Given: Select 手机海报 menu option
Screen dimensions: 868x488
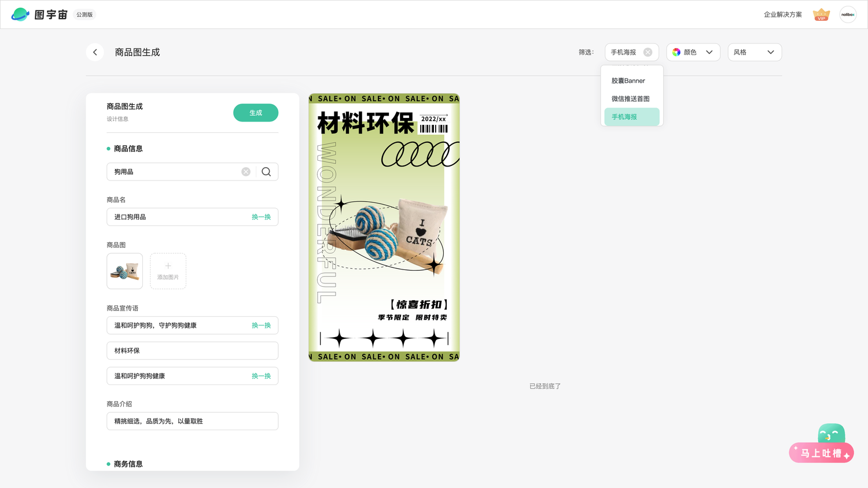Looking at the screenshot, I should point(631,117).
